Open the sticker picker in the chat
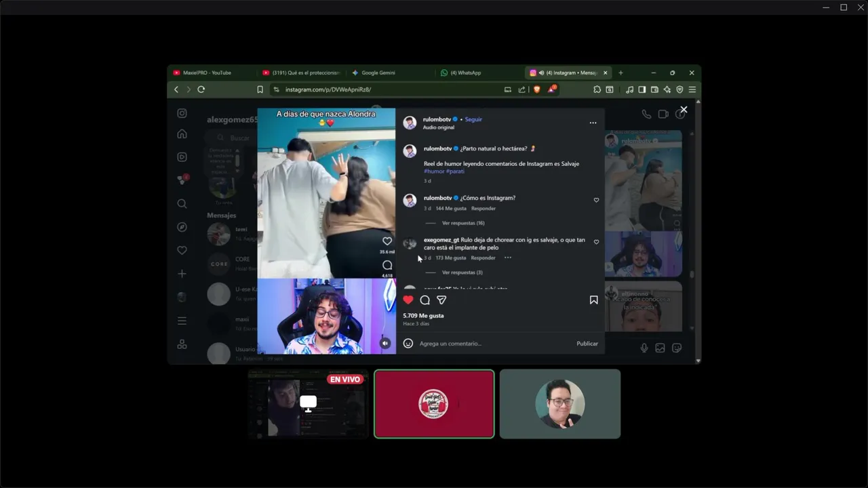The image size is (868, 488). 676,348
